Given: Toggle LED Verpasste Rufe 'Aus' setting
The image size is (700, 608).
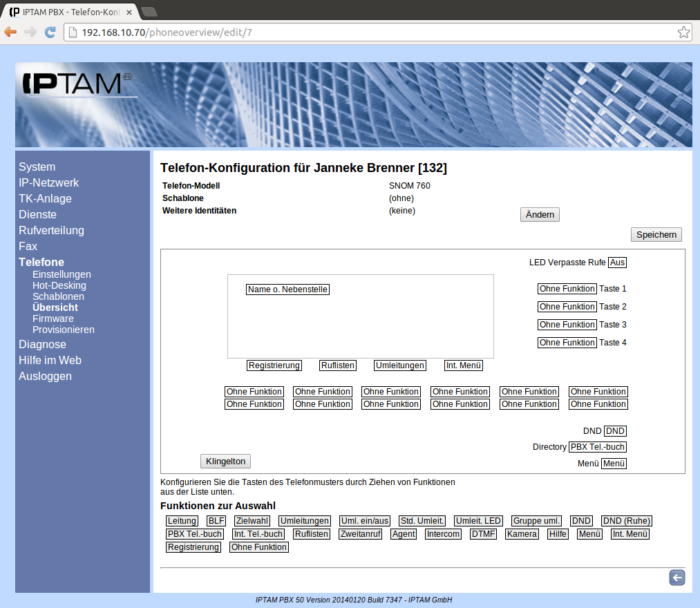Looking at the screenshot, I should coord(617,263).
